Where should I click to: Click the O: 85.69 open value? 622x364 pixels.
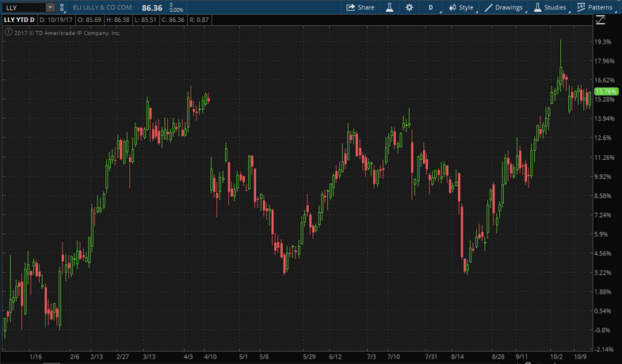pos(90,20)
